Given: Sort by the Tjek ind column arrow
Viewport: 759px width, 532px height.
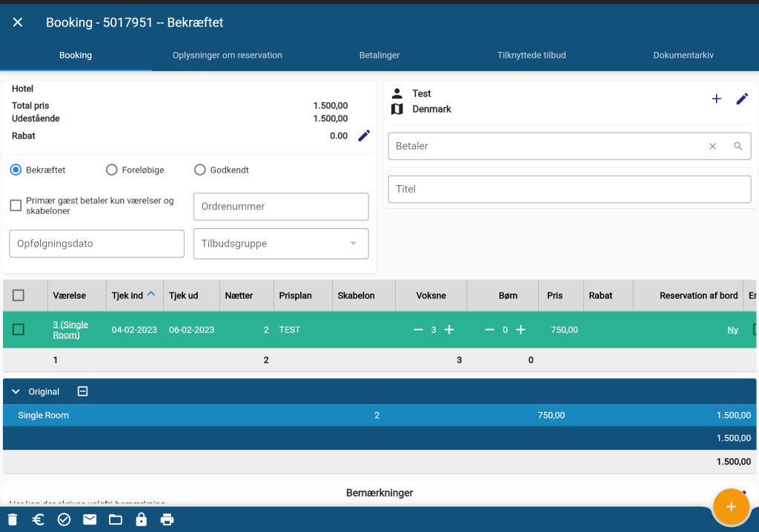Looking at the screenshot, I should coord(151,294).
